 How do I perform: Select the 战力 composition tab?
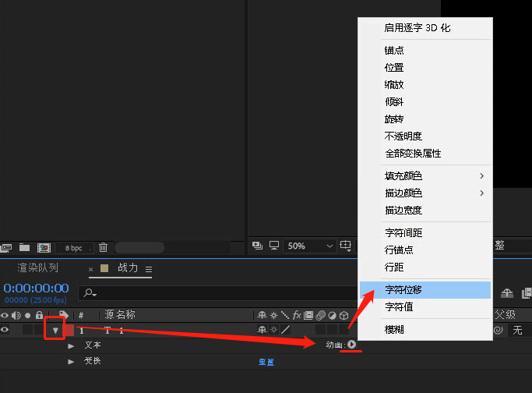click(x=128, y=268)
